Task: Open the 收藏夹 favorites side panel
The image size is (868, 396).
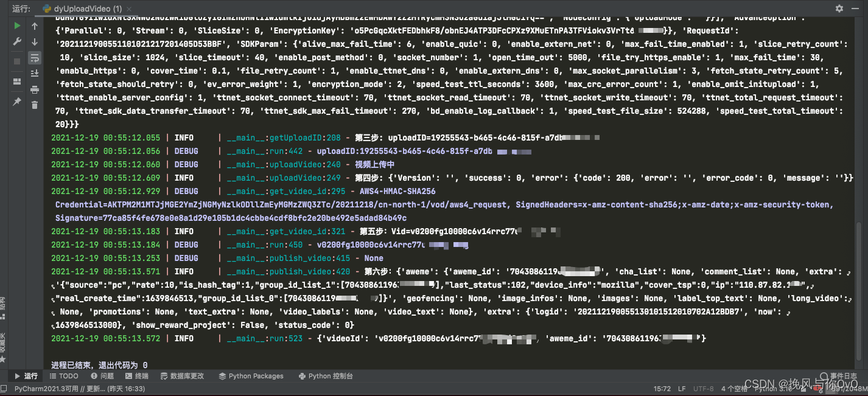Action: [x=3, y=347]
